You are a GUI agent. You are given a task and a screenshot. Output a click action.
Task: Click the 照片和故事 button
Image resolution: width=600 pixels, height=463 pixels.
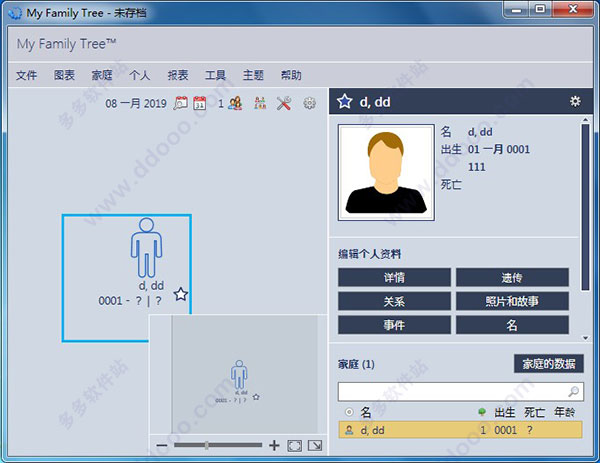point(512,301)
